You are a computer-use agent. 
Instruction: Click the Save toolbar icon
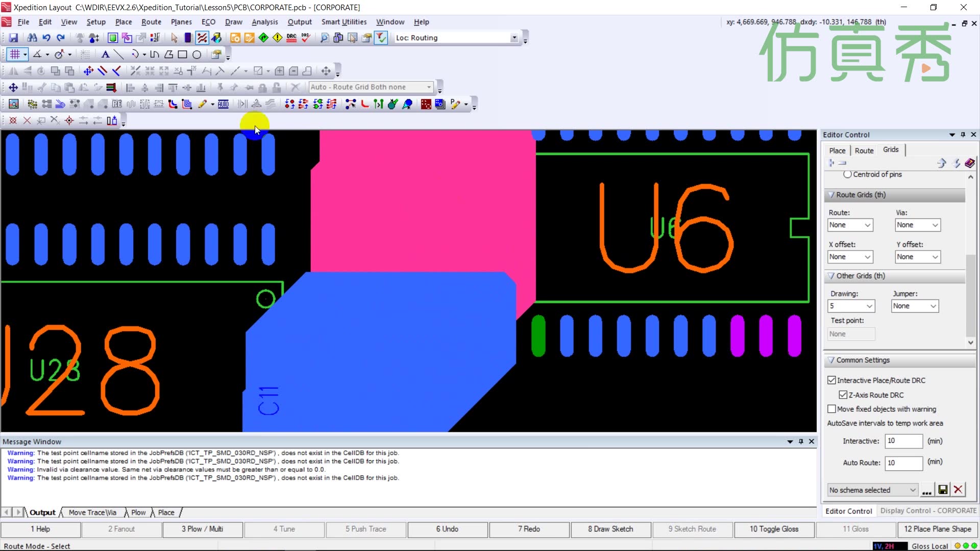[14, 38]
